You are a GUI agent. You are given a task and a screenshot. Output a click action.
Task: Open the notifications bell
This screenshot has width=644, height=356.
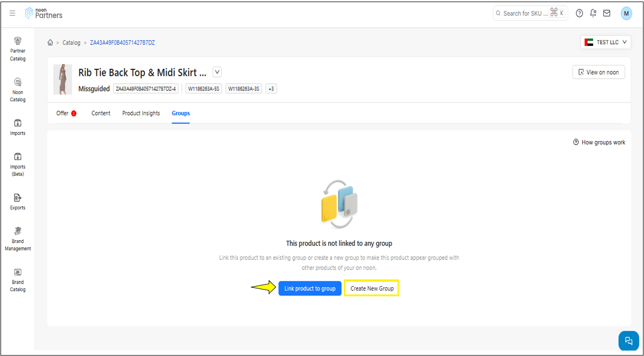pos(593,14)
